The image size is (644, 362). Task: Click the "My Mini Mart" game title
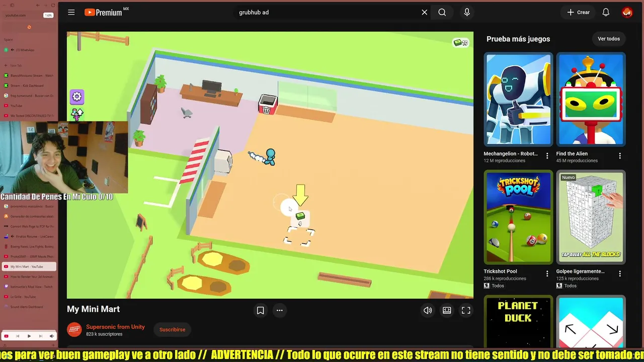94,309
